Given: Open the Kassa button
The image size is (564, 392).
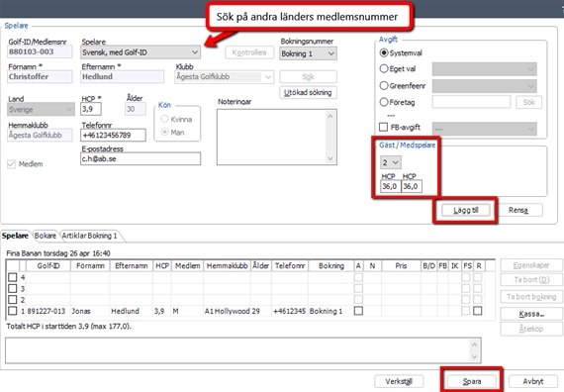Looking at the screenshot, I should [531, 314].
